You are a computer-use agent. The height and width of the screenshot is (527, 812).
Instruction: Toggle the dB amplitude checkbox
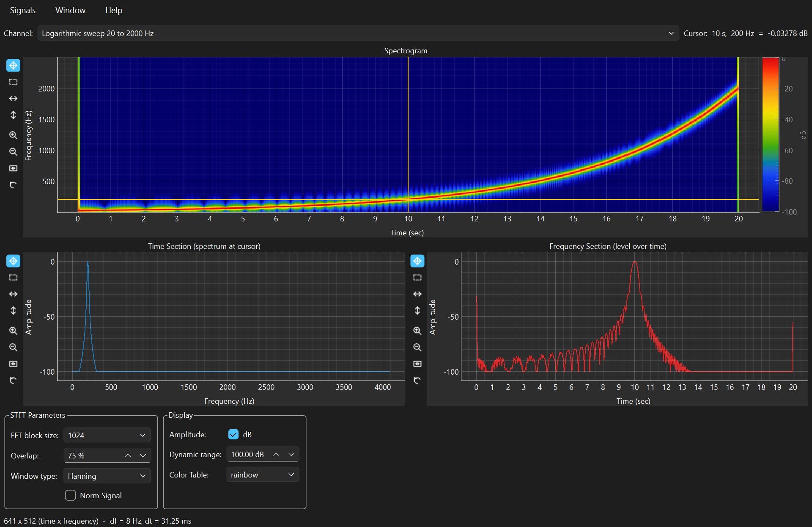233,434
